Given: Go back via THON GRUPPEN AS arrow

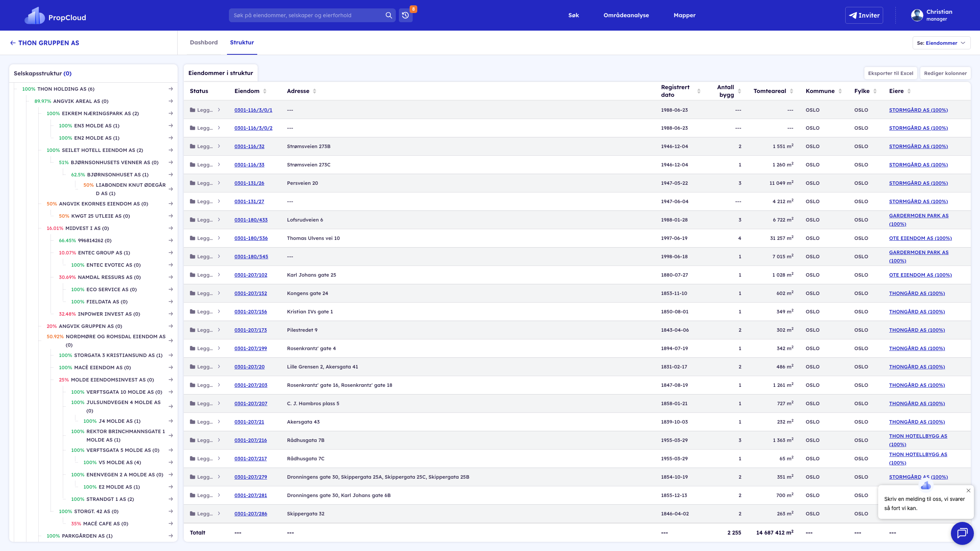Looking at the screenshot, I should [13, 43].
